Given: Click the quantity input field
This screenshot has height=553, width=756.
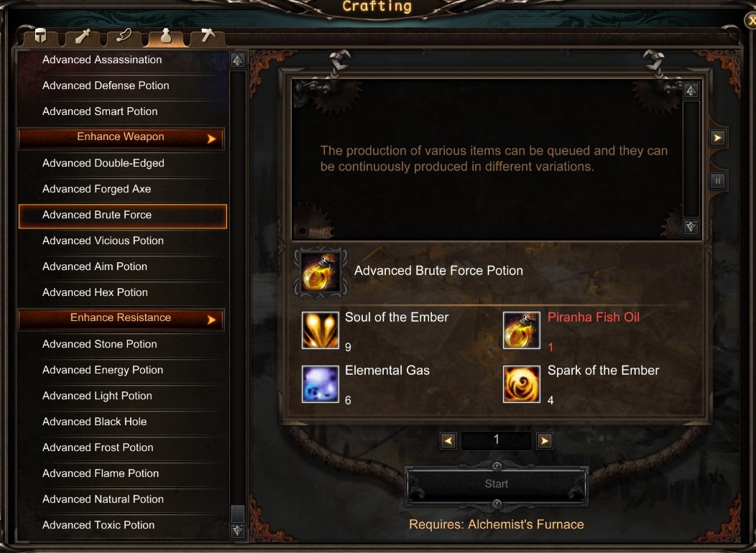Looking at the screenshot, I should [496, 440].
